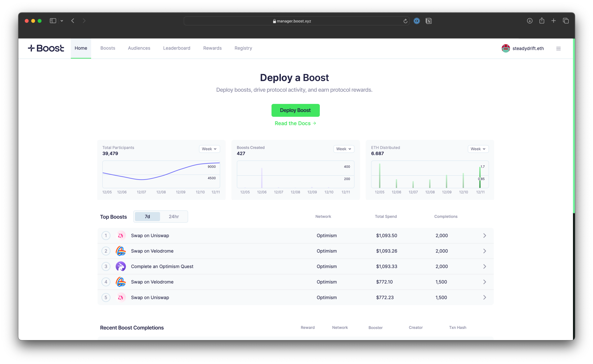Screen dimensions: 593x364
Task: Keep Top Boosts on the 7d view
Action: pyautogui.click(x=147, y=216)
